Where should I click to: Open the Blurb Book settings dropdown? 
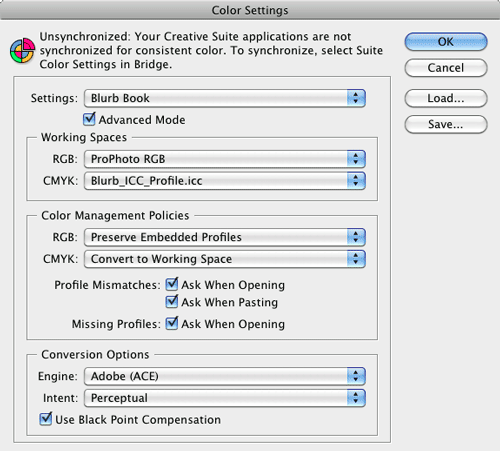coord(225,98)
